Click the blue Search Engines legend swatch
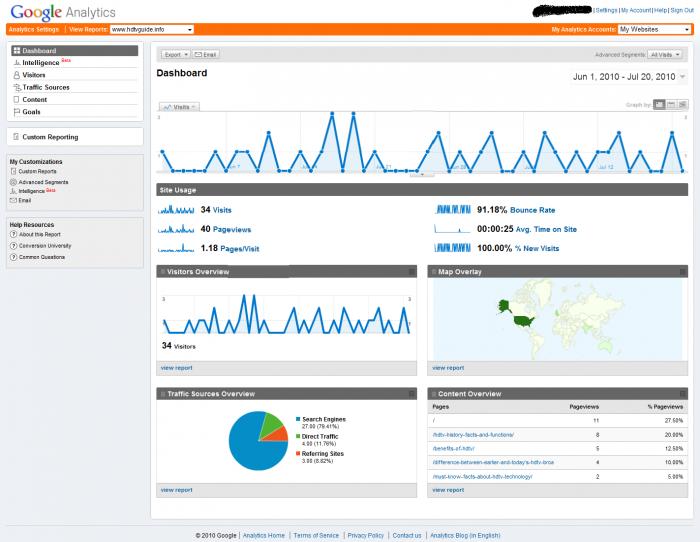The image size is (700, 542). coord(298,419)
